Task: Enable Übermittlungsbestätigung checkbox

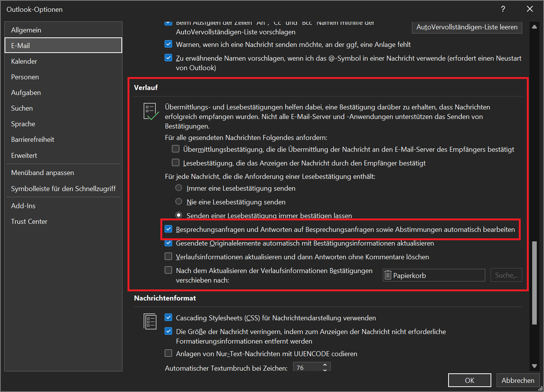Action: coord(176,149)
